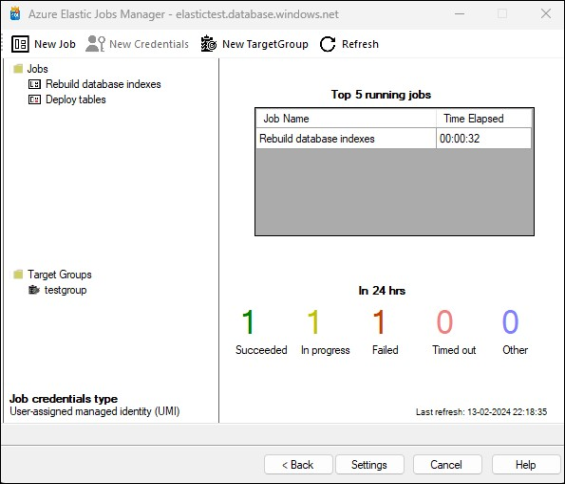The image size is (565, 484).
Task: Click the Refresh circular arrow icon
Action: 328,44
